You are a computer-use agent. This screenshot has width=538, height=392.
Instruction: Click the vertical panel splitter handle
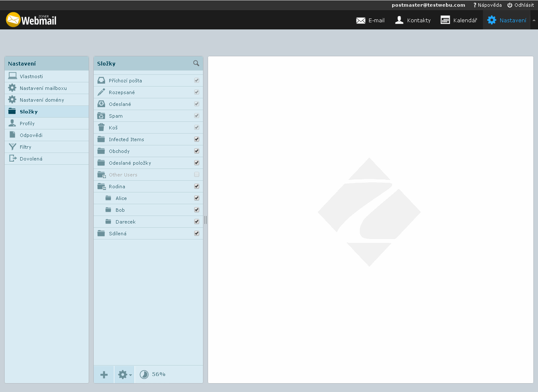click(206, 220)
